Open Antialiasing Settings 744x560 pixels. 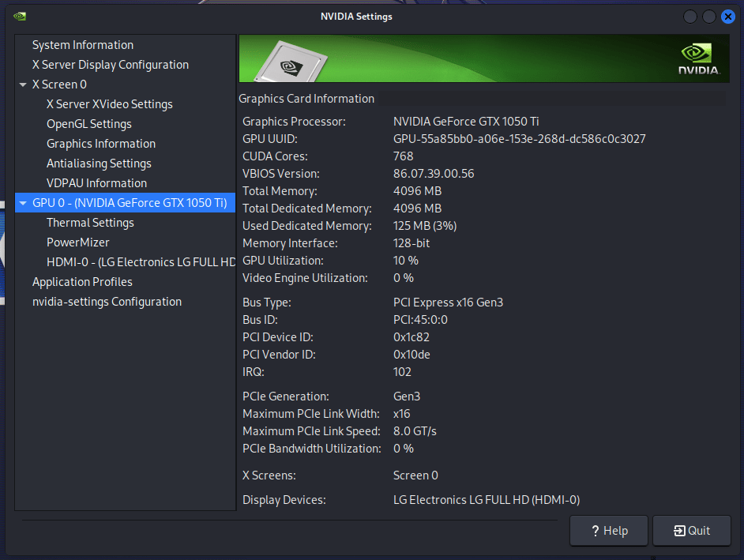(100, 163)
